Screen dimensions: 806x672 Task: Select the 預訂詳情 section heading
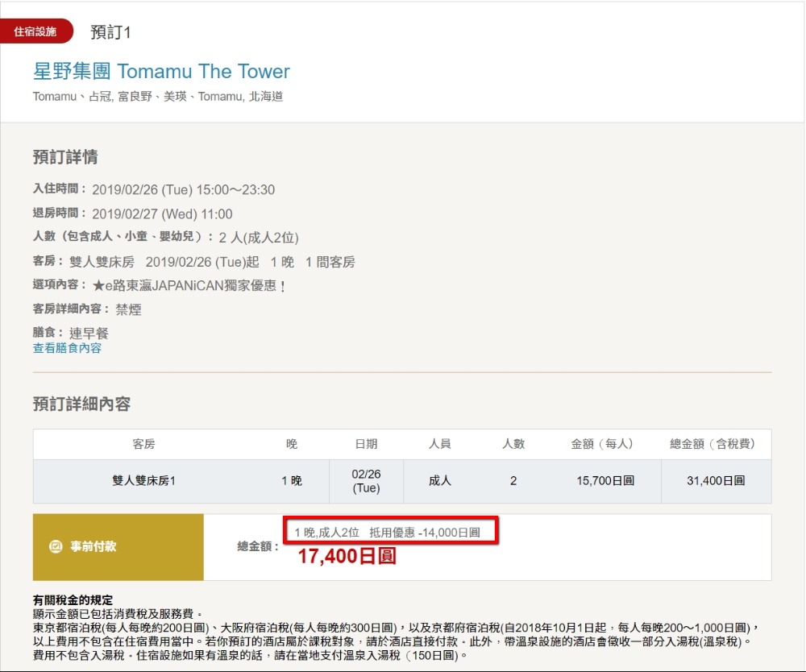(65, 156)
